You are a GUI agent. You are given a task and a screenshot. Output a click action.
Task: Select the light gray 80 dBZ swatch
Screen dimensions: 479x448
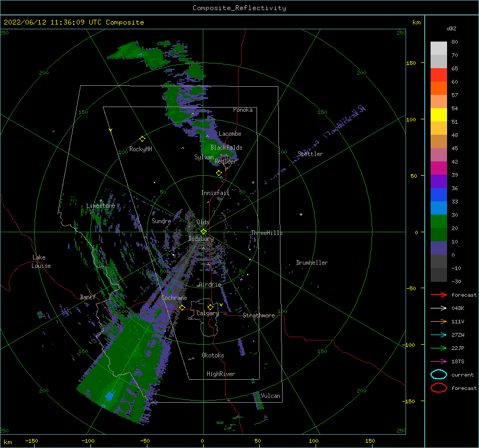click(439, 48)
